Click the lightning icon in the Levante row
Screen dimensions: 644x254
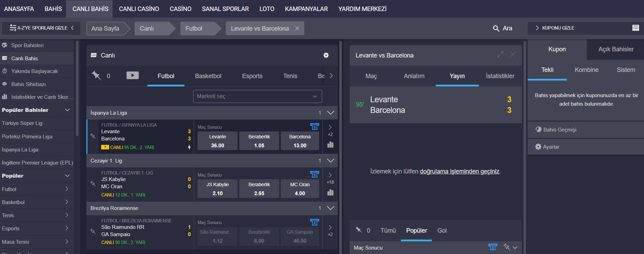point(189,147)
